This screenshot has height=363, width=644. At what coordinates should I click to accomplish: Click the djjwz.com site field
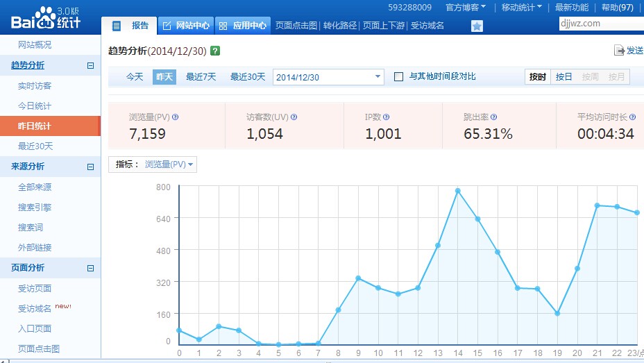(x=601, y=24)
